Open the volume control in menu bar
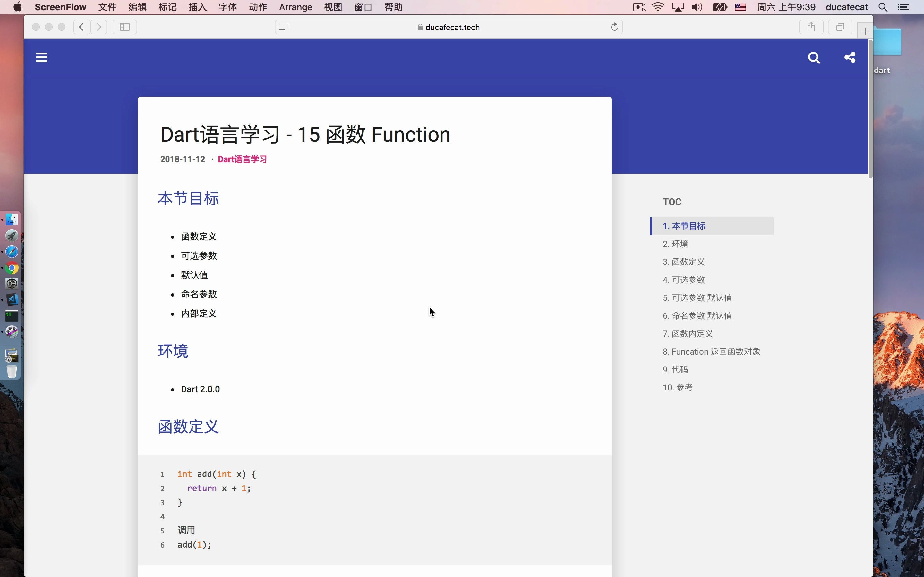 pyautogui.click(x=697, y=7)
